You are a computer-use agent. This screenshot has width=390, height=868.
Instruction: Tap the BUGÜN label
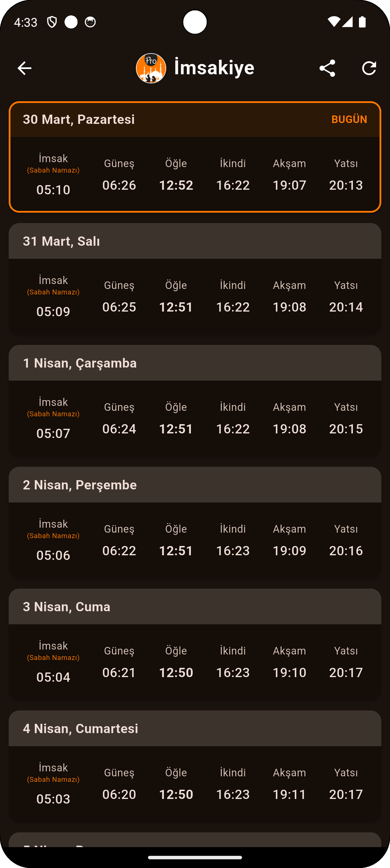pos(349,119)
